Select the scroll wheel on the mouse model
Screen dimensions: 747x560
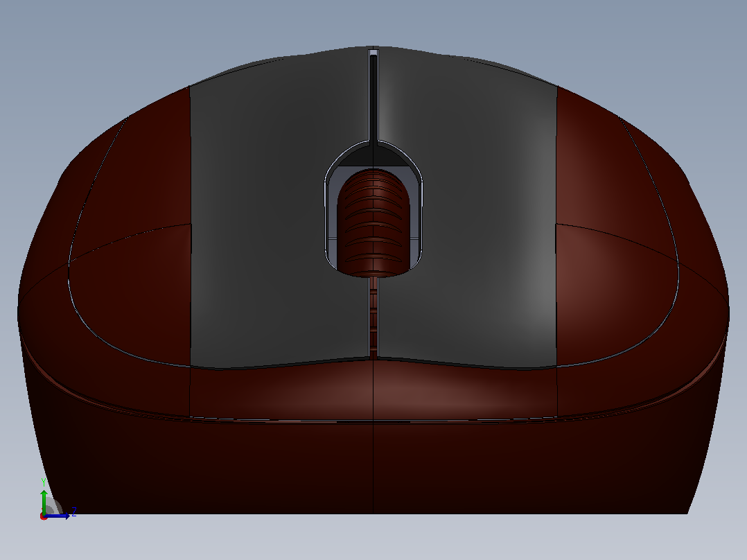tap(373, 223)
